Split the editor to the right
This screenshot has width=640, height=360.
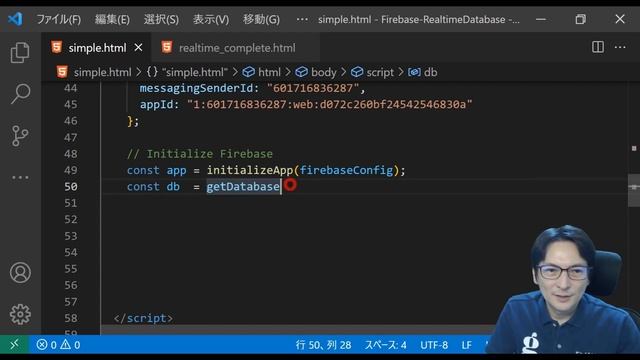pyautogui.click(x=598, y=47)
